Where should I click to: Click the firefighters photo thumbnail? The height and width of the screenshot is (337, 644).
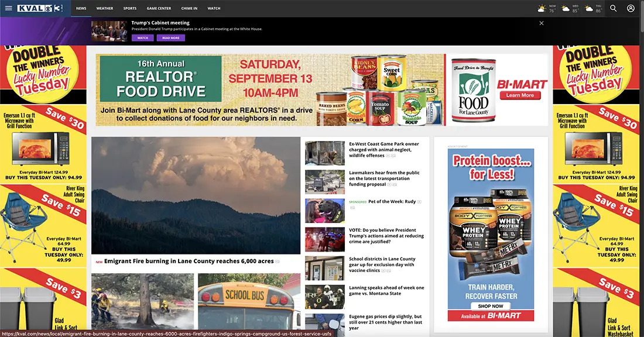142,301
